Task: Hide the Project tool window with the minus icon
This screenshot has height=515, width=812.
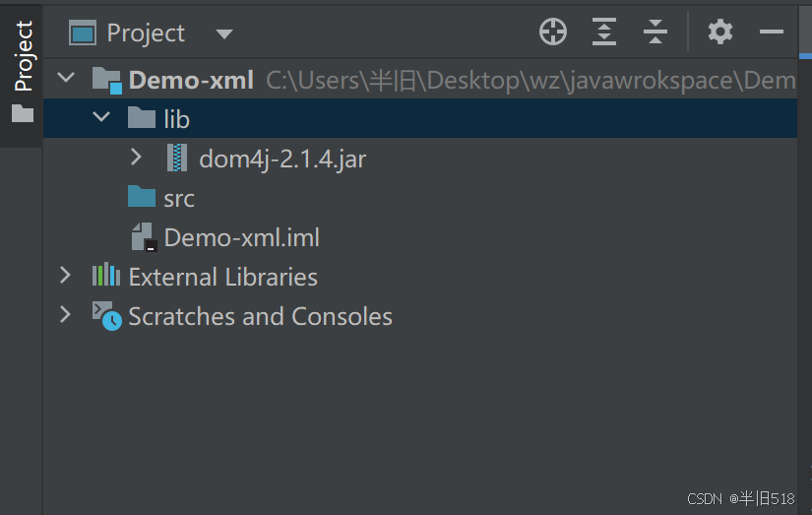Action: pos(771,32)
